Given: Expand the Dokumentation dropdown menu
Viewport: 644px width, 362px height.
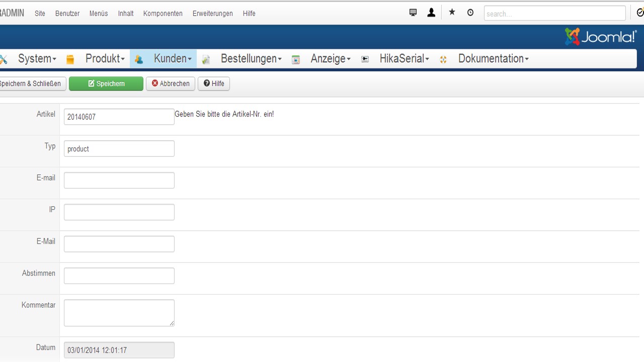Looking at the screenshot, I should 494,59.
